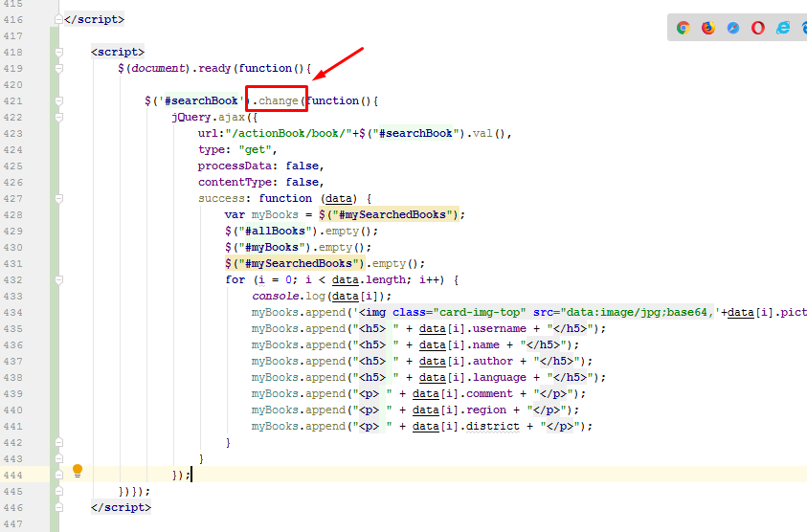Click fold end marker at line 446
This screenshot has width=807, height=532.
pos(59,508)
